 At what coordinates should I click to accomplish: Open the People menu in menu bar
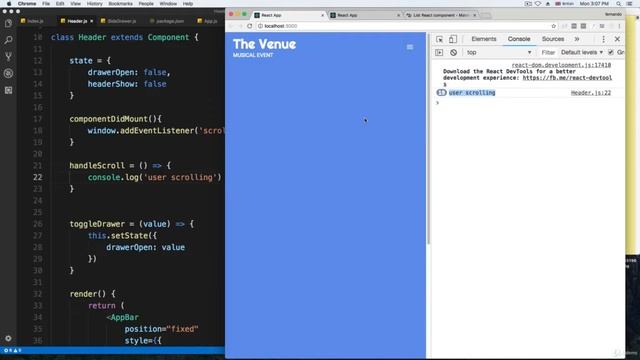[146, 4]
